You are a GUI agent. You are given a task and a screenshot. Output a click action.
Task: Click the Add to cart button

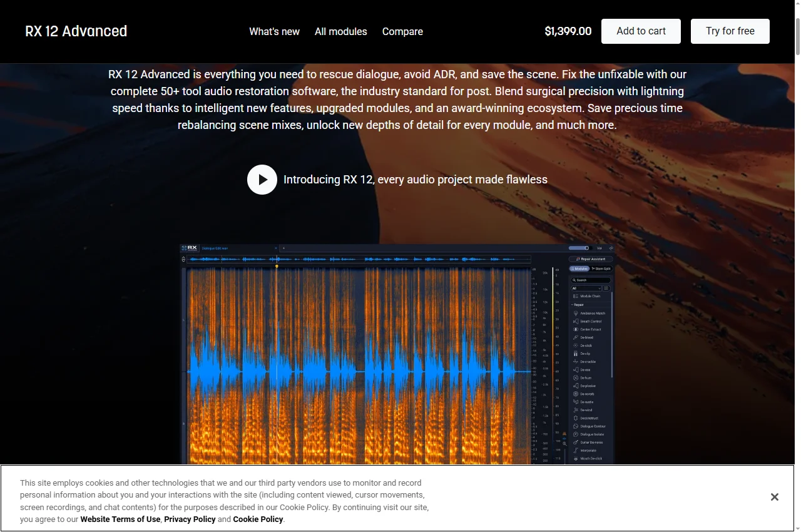(x=641, y=31)
